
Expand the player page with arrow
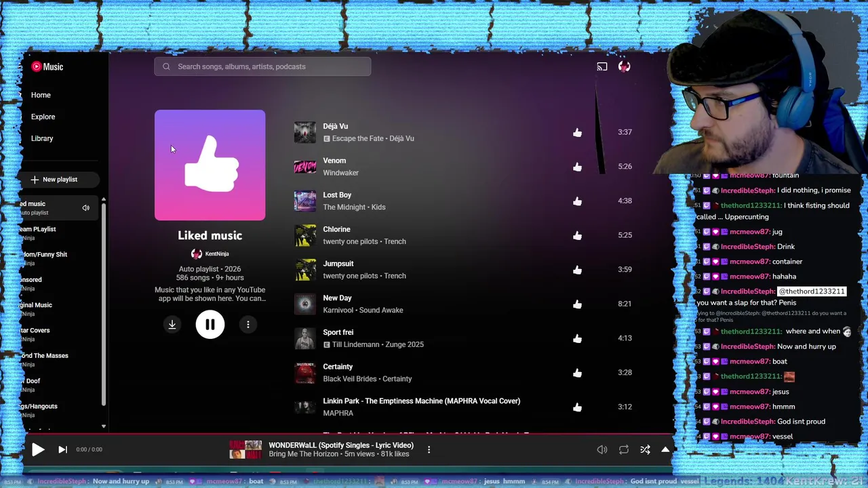pos(665,449)
